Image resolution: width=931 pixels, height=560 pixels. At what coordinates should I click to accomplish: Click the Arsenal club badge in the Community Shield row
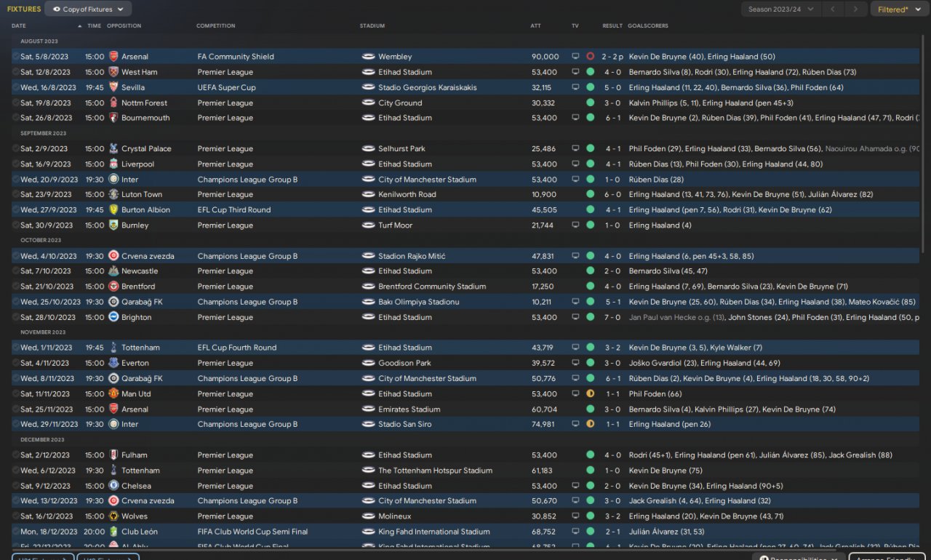tap(113, 57)
